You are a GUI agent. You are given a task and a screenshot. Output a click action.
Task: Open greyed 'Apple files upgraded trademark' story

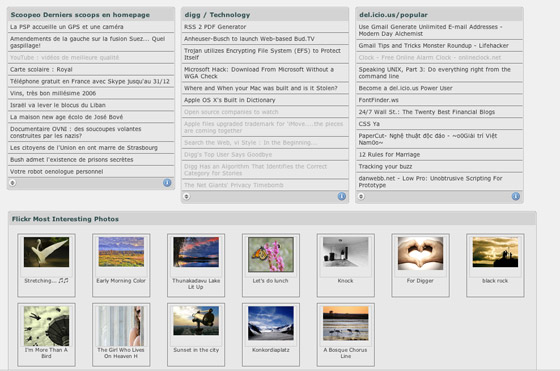[x=264, y=127]
